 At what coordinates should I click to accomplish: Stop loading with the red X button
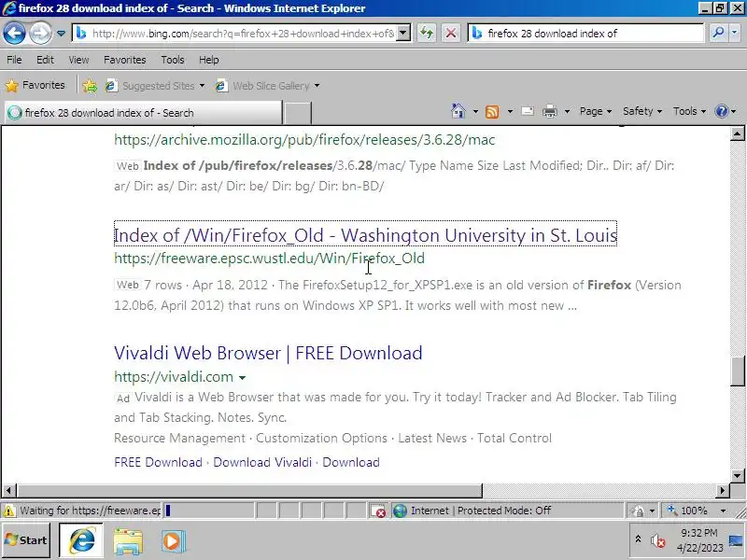(x=451, y=34)
